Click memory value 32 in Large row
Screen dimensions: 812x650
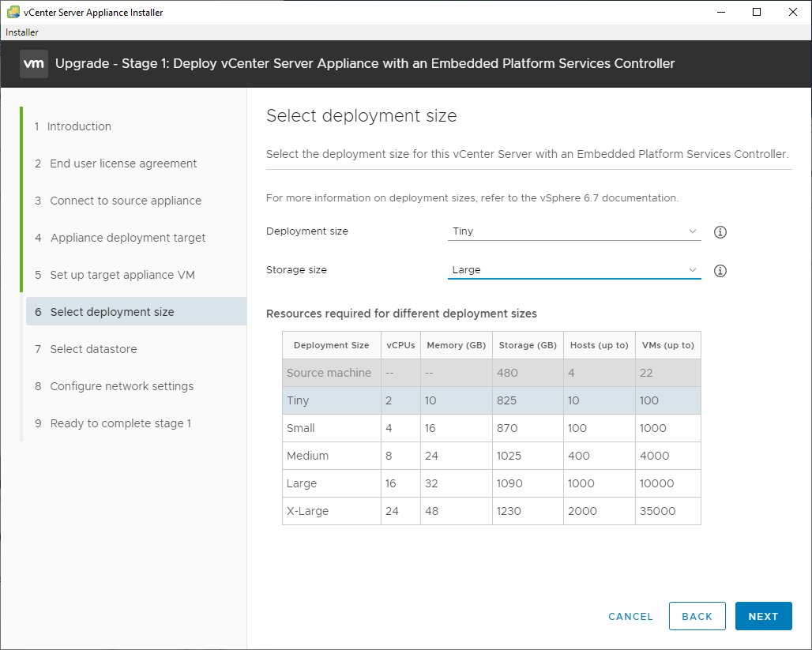[x=431, y=483]
